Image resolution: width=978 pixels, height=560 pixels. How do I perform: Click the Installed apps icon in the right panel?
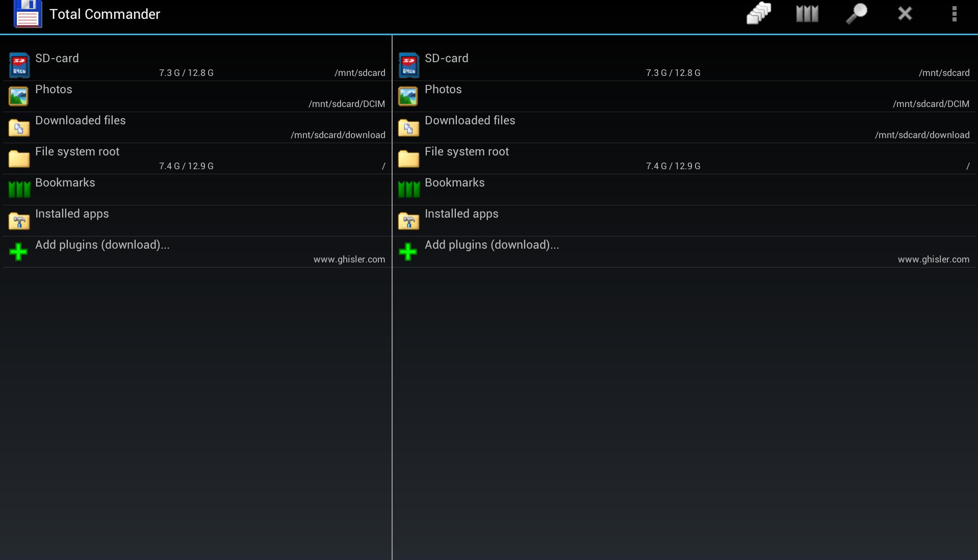pyautogui.click(x=408, y=221)
